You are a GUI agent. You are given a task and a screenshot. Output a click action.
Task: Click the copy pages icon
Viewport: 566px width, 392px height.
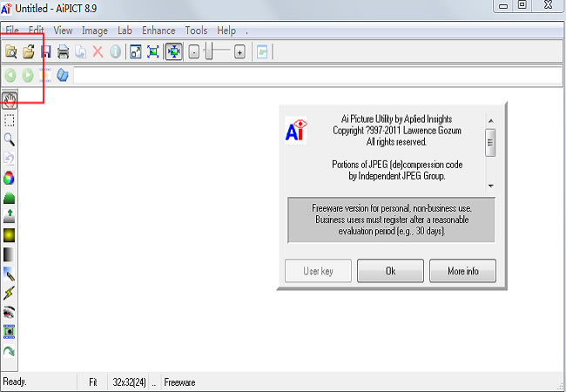point(80,52)
